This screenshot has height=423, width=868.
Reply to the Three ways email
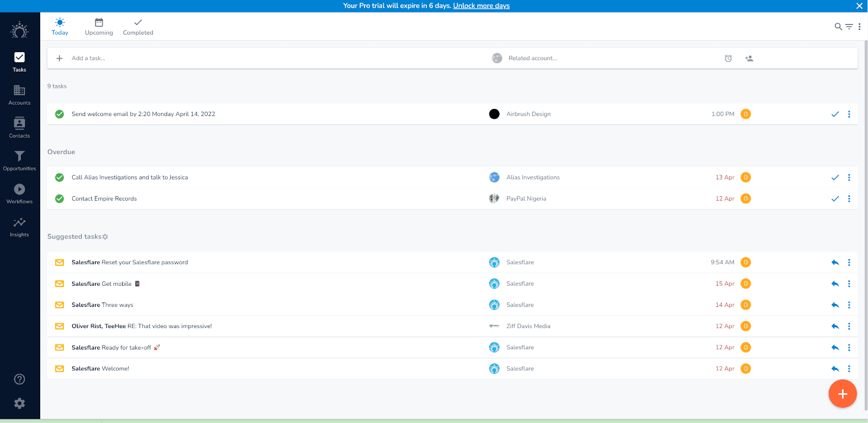click(835, 305)
